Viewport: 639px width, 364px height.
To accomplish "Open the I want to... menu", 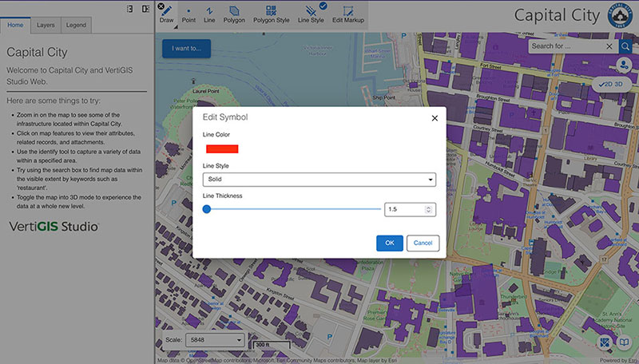I will point(186,49).
